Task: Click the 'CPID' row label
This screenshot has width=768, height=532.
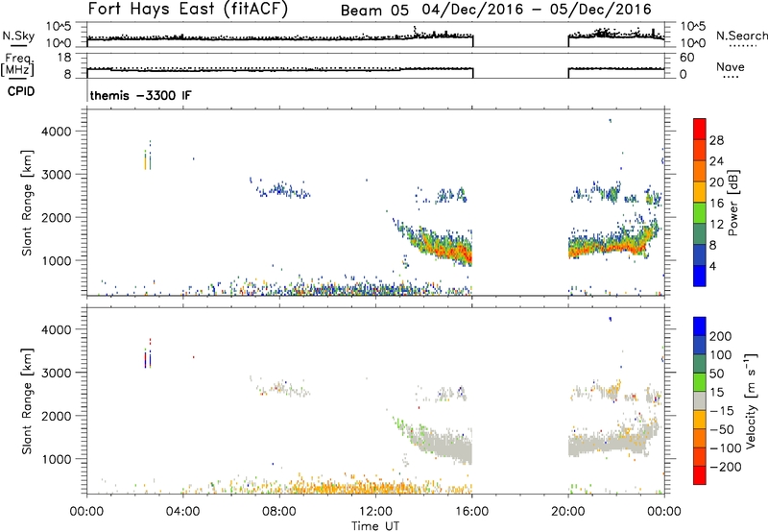Action: (x=21, y=91)
